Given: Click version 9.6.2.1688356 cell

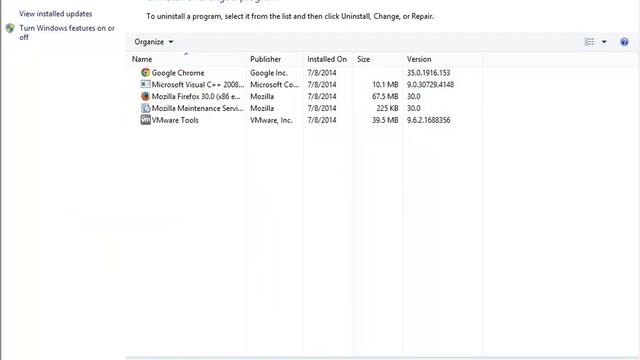Looking at the screenshot, I should (428, 120).
